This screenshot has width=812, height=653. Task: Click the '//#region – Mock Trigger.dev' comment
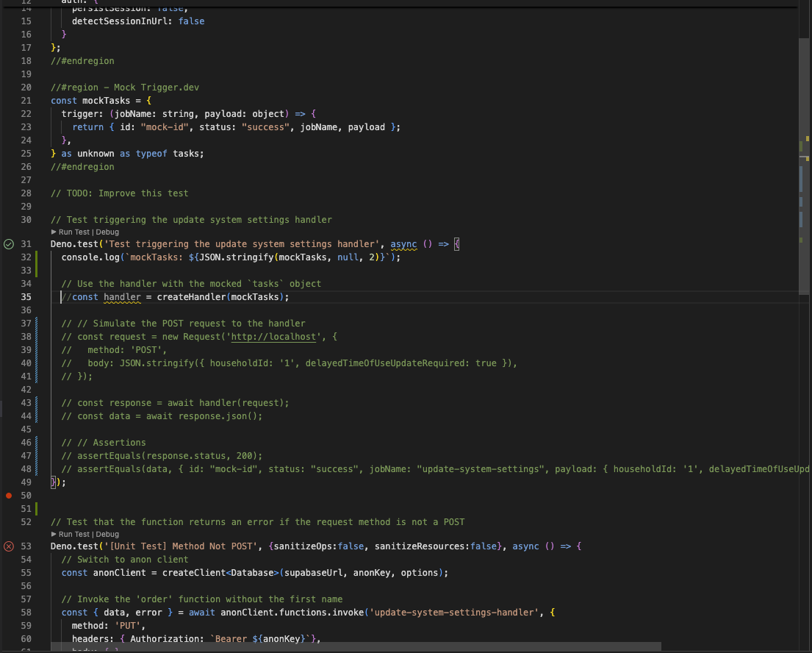point(125,88)
